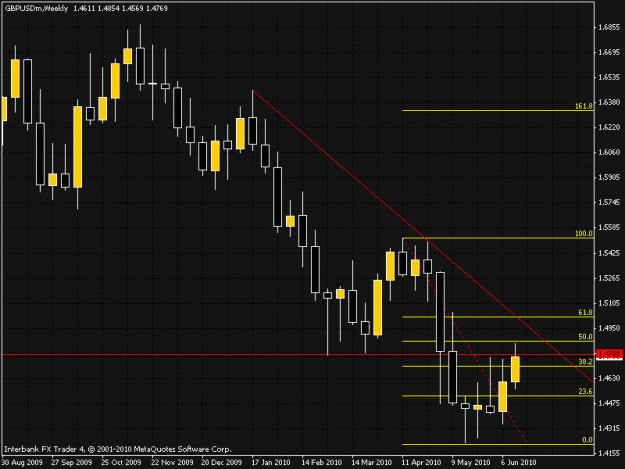Select the 23.6 Fibonacci level label
The width and height of the screenshot is (625, 469).
[x=585, y=391]
